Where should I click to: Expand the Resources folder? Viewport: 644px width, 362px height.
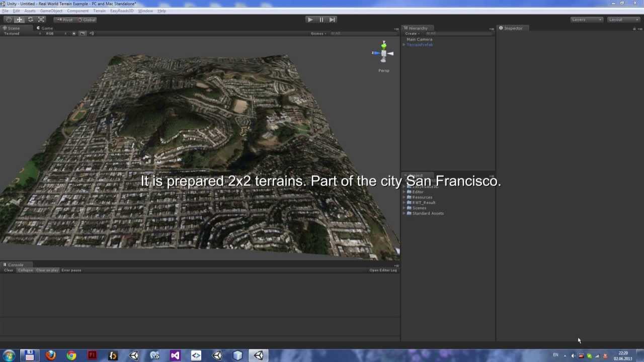click(404, 198)
